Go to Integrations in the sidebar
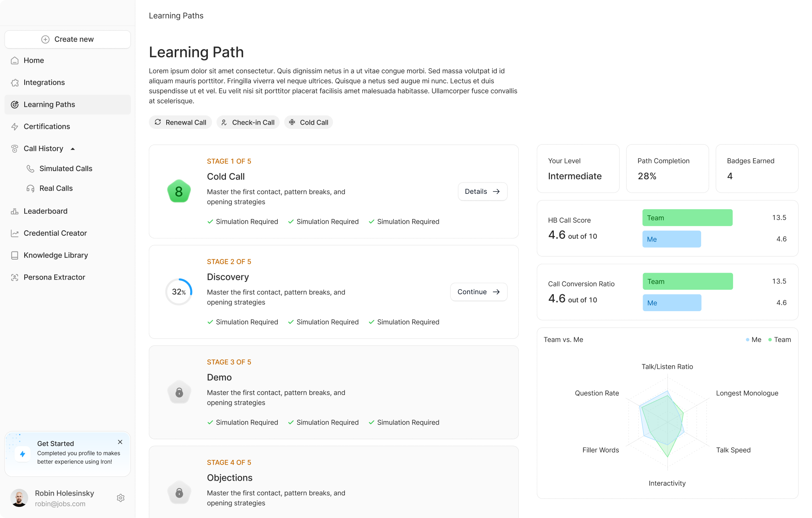 pos(67,82)
